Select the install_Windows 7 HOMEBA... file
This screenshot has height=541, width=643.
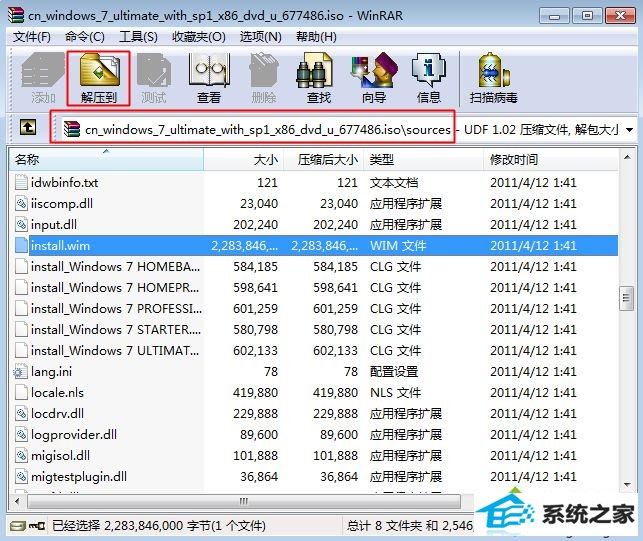click(115, 266)
